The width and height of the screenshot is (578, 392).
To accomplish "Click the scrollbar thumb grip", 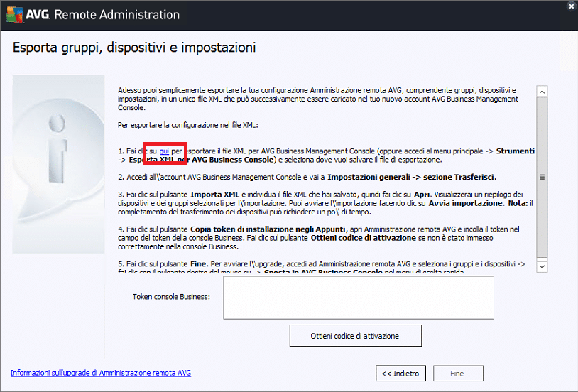I will tap(541, 178).
